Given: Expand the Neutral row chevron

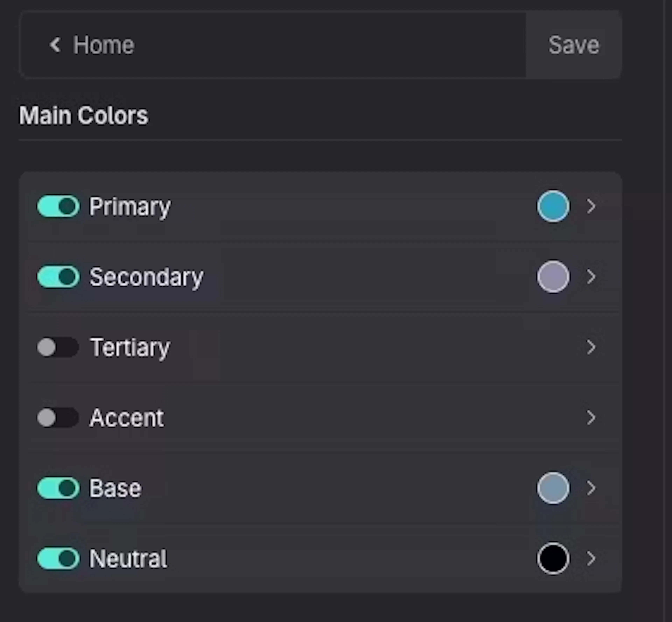Looking at the screenshot, I should coord(591,558).
